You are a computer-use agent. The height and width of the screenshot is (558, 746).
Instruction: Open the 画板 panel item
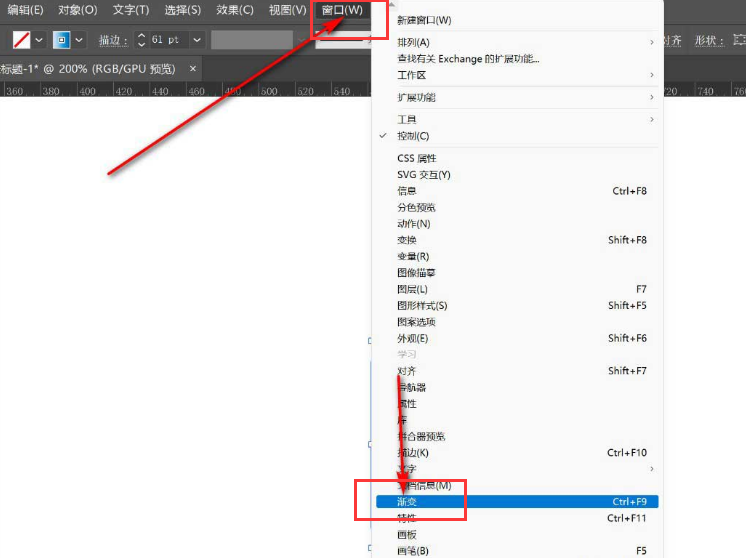(517, 535)
